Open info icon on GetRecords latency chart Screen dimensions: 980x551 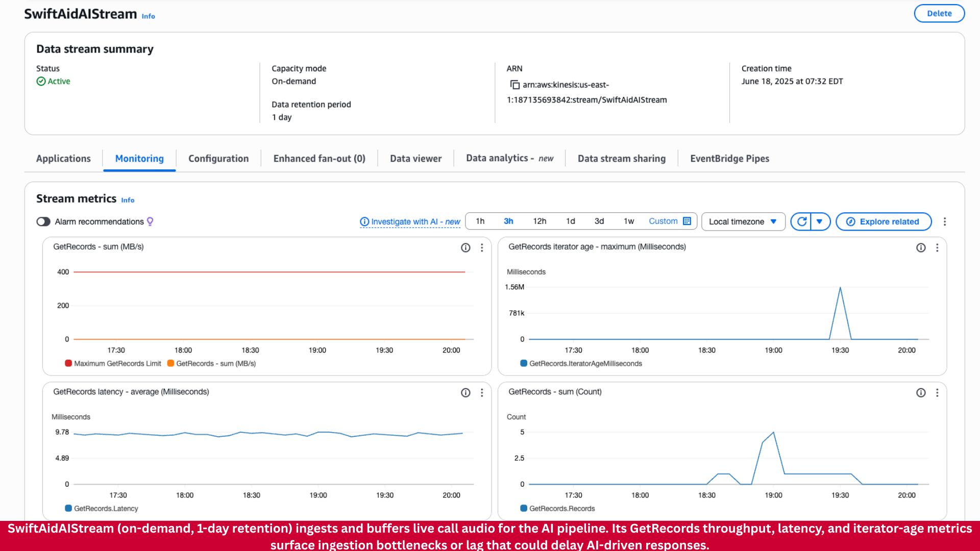click(x=465, y=392)
